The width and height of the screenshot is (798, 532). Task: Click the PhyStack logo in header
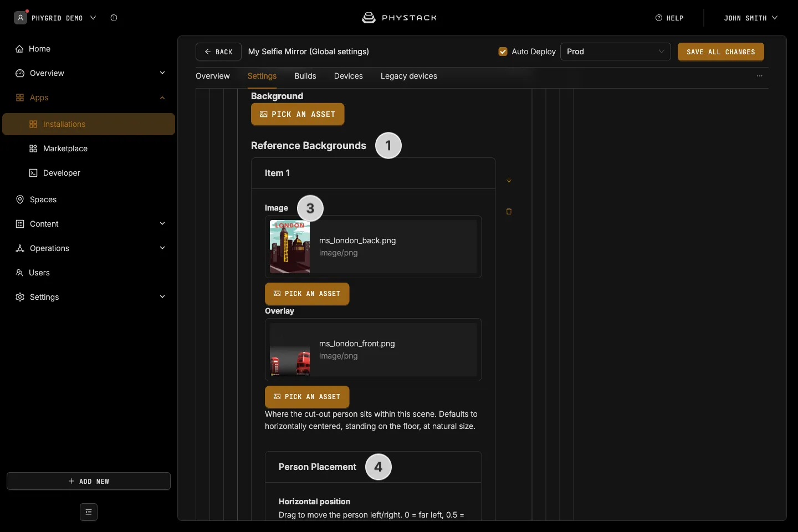click(x=399, y=18)
